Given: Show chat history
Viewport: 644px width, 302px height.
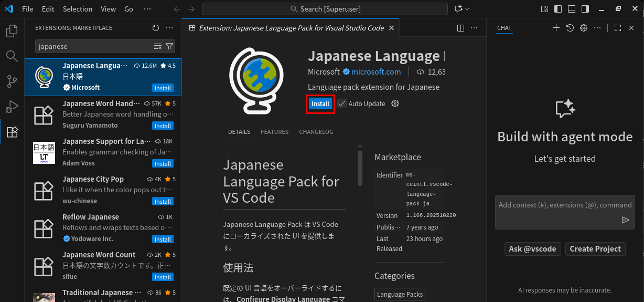Looking at the screenshot, I should point(570,28).
